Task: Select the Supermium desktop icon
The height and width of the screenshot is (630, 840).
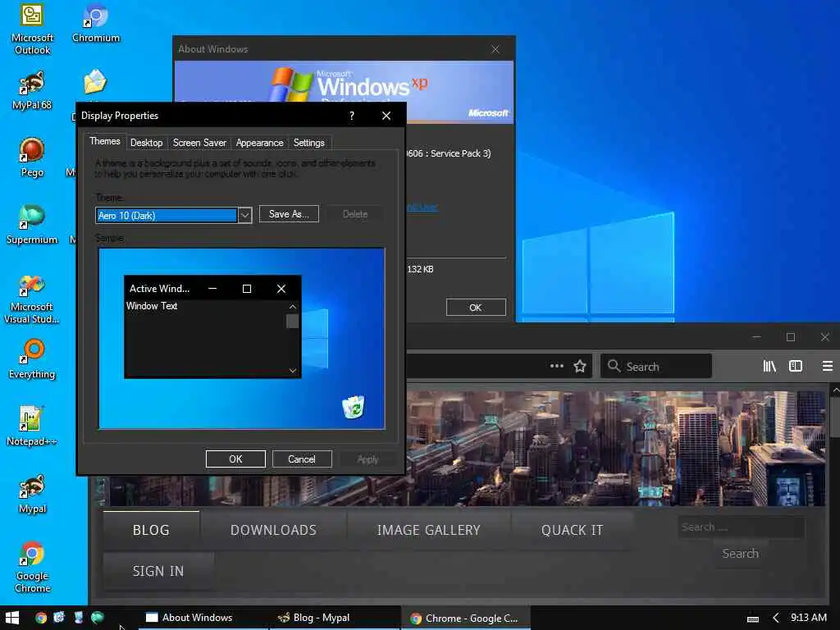Action: (x=32, y=224)
